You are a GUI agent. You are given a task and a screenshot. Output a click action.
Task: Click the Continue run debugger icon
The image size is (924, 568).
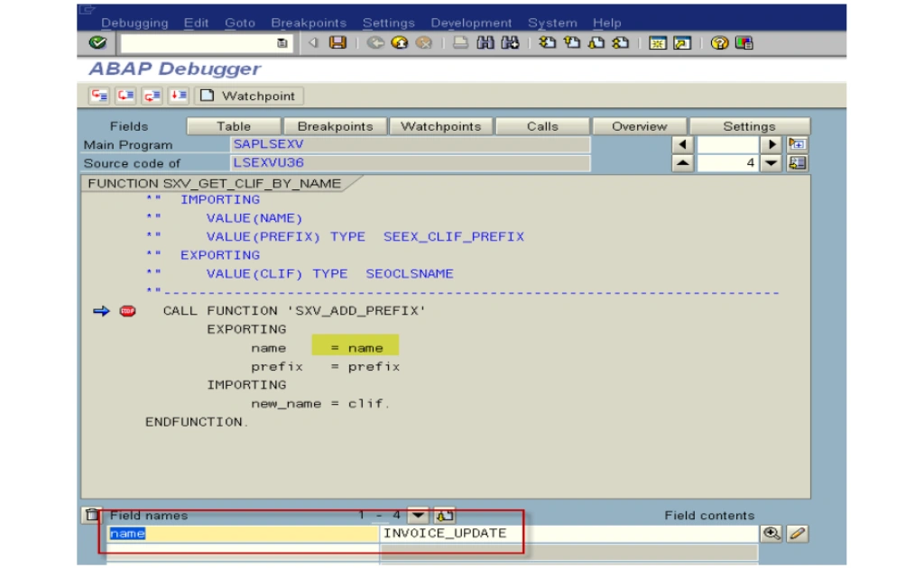179,96
